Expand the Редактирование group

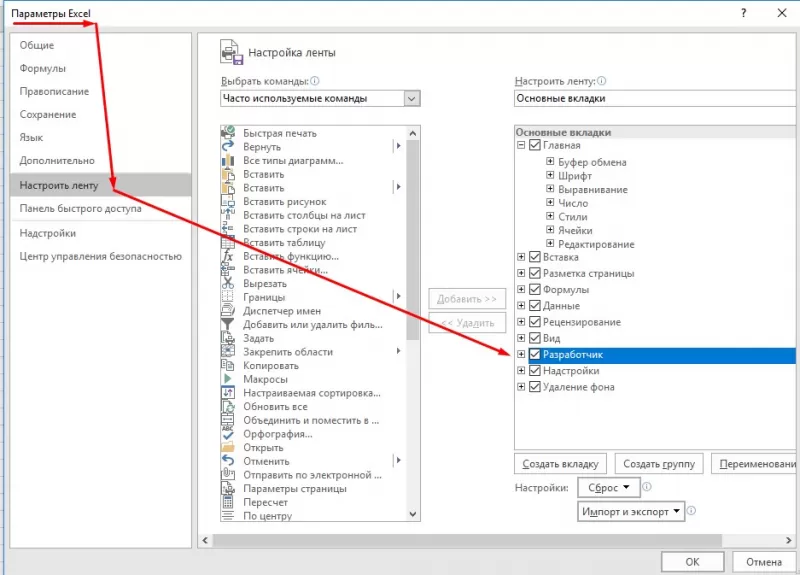pyautogui.click(x=550, y=243)
